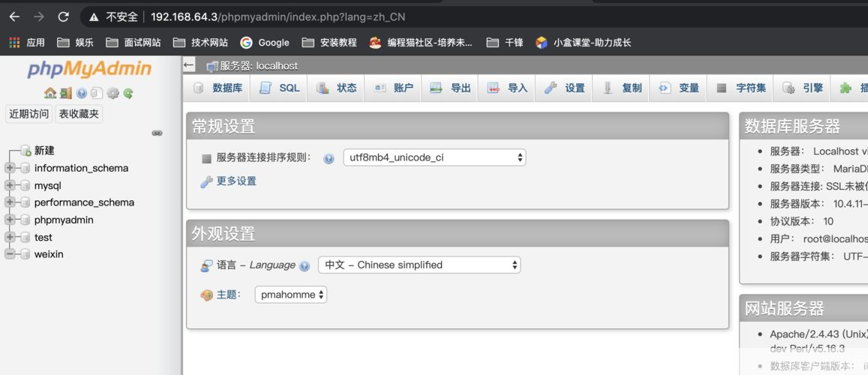The image size is (868, 375).
Task: Open the 应用 apps grid bookmark
Action: (27, 43)
